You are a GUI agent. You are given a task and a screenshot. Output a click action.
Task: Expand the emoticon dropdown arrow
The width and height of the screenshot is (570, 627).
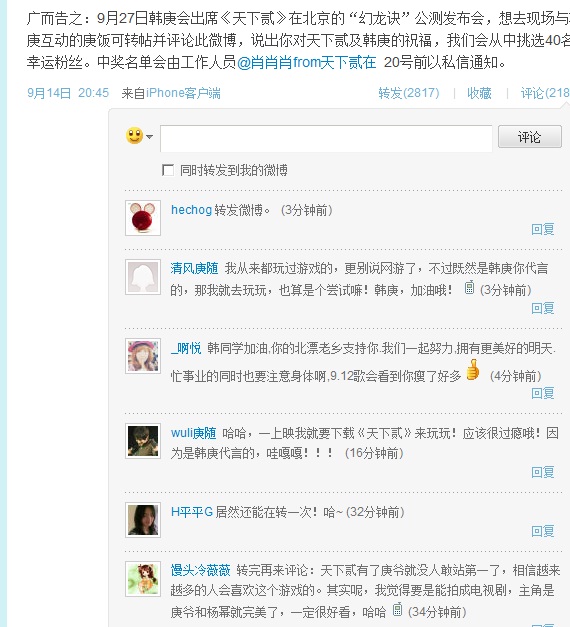click(x=150, y=137)
